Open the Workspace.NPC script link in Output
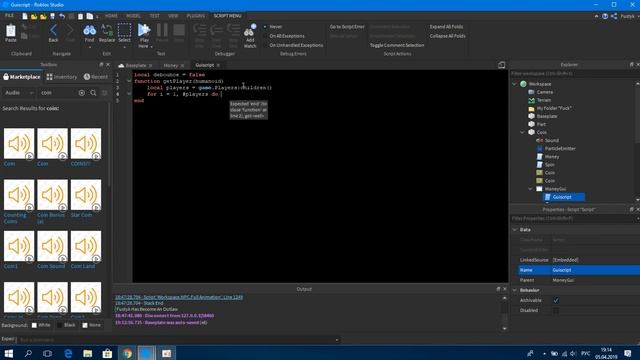The height and width of the screenshot is (360, 640). click(x=179, y=297)
